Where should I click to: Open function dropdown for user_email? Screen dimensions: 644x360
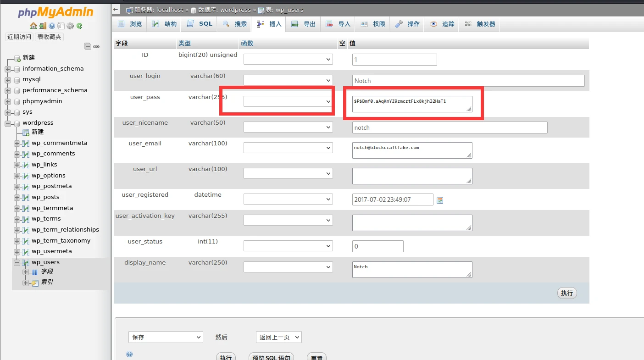point(288,148)
